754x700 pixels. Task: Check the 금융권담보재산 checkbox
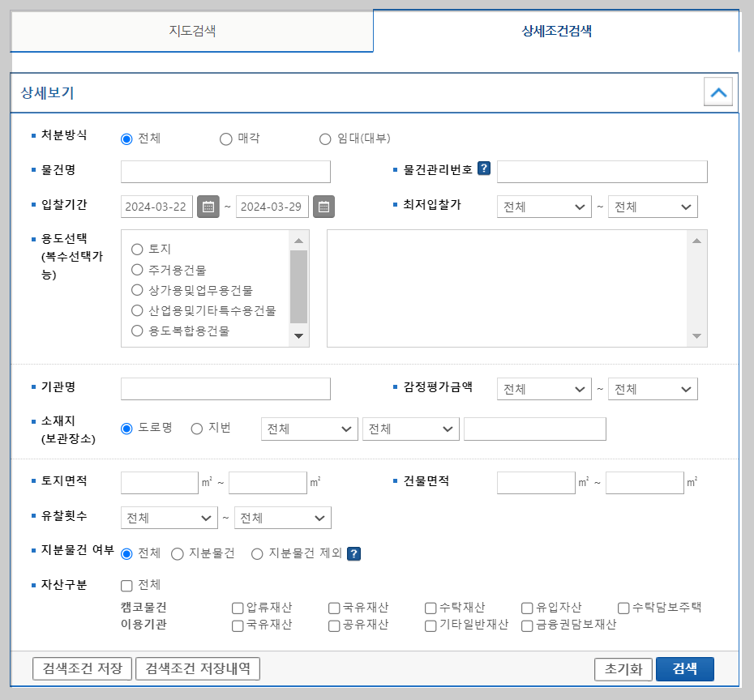525,625
